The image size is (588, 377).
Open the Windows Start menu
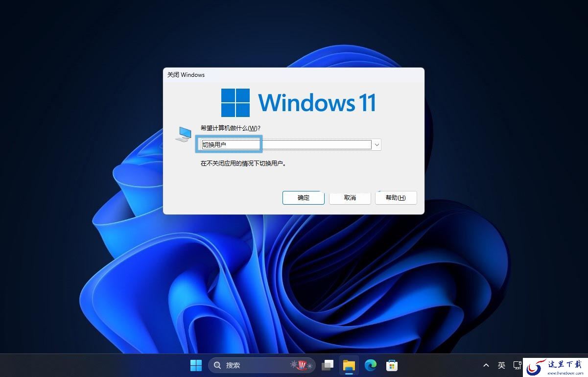[196, 365]
